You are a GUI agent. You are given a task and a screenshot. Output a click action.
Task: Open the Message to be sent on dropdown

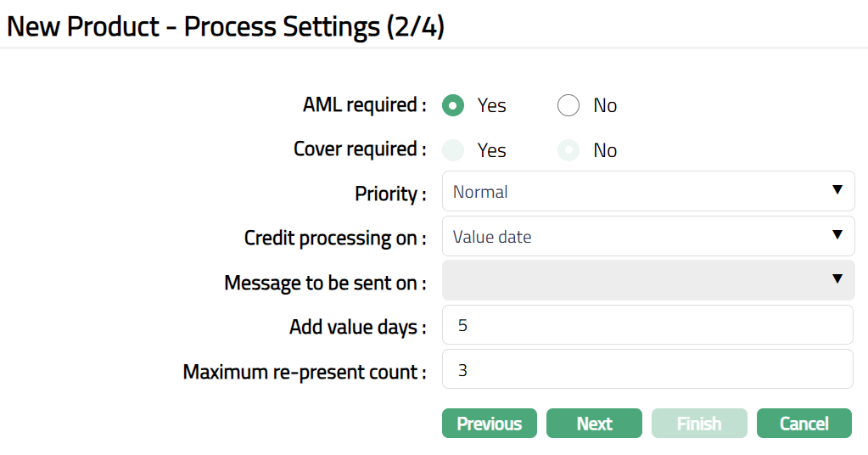click(647, 280)
